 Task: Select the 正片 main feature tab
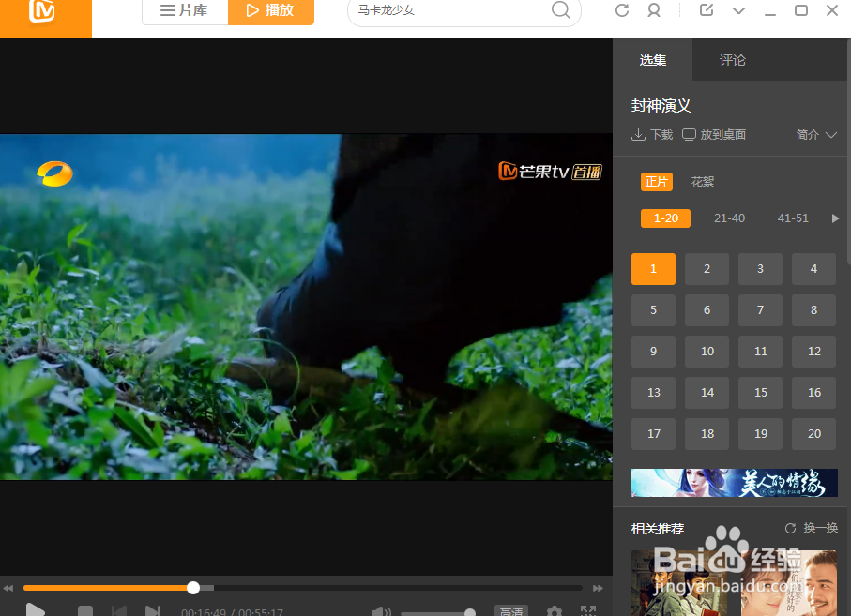pyautogui.click(x=656, y=182)
